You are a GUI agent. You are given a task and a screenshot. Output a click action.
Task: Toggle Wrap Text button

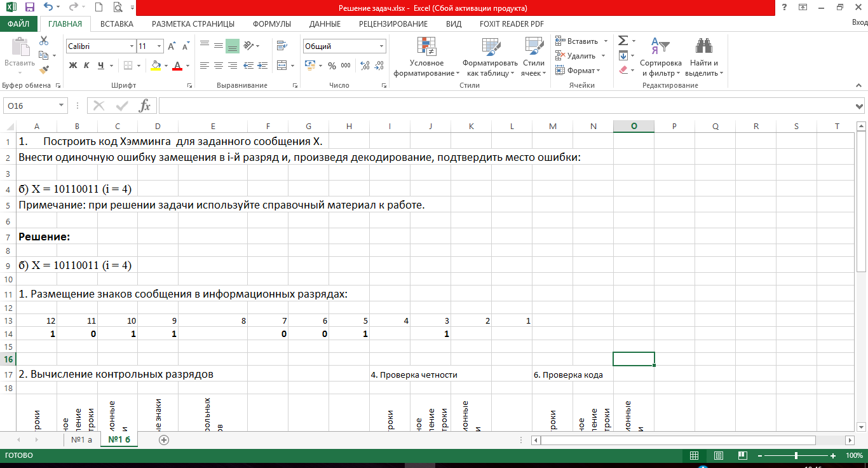coord(281,46)
